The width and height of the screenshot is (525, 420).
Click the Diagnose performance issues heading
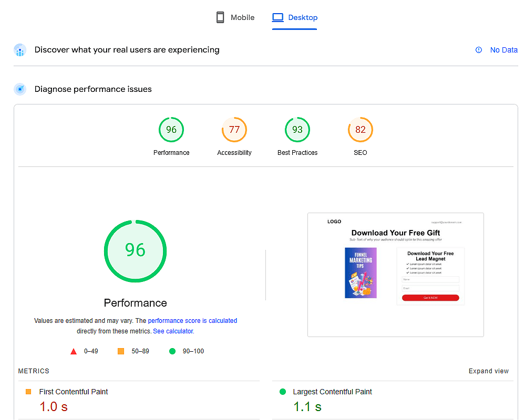(93, 89)
